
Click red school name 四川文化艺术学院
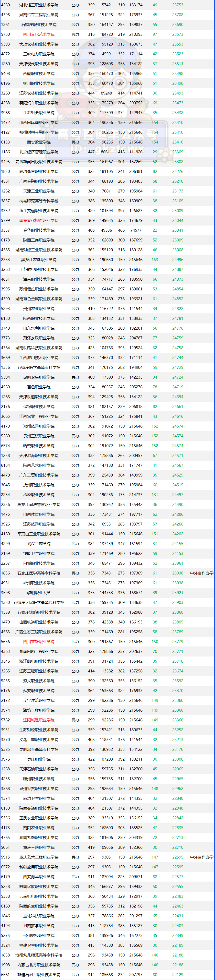coord(39,35)
